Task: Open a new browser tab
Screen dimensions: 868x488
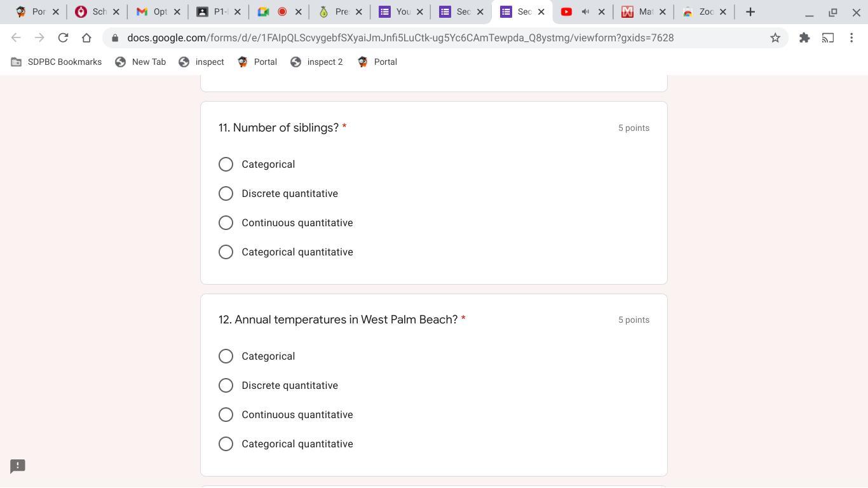Action: (750, 12)
